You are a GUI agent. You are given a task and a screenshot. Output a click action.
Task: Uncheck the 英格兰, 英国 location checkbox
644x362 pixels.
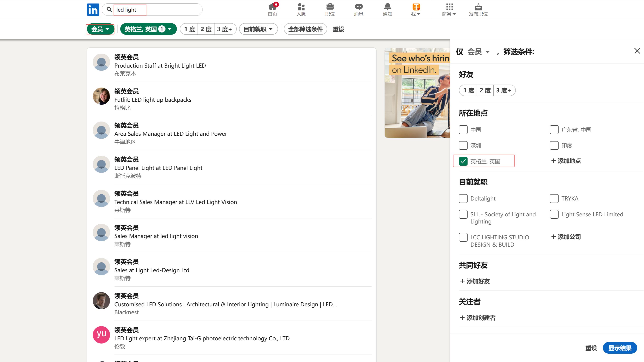coord(463,161)
